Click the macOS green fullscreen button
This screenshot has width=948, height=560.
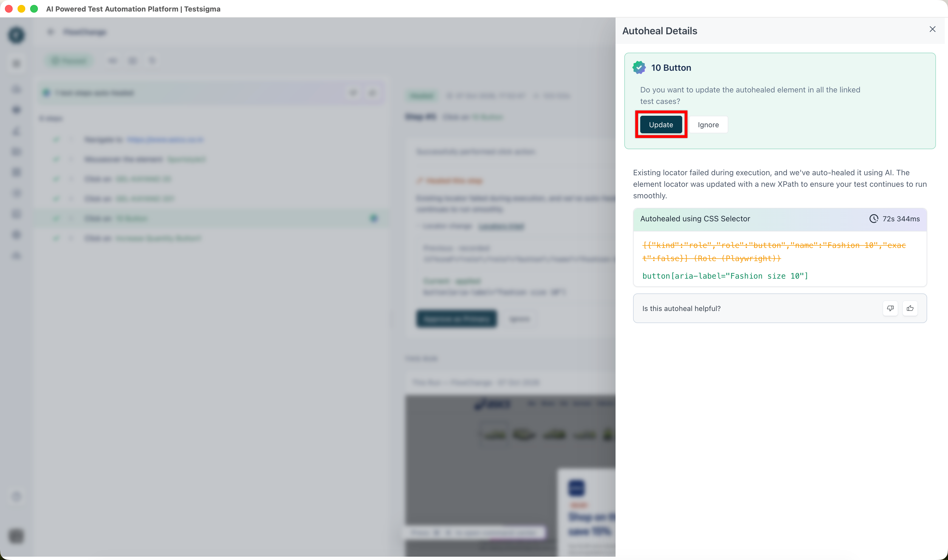[34, 9]
